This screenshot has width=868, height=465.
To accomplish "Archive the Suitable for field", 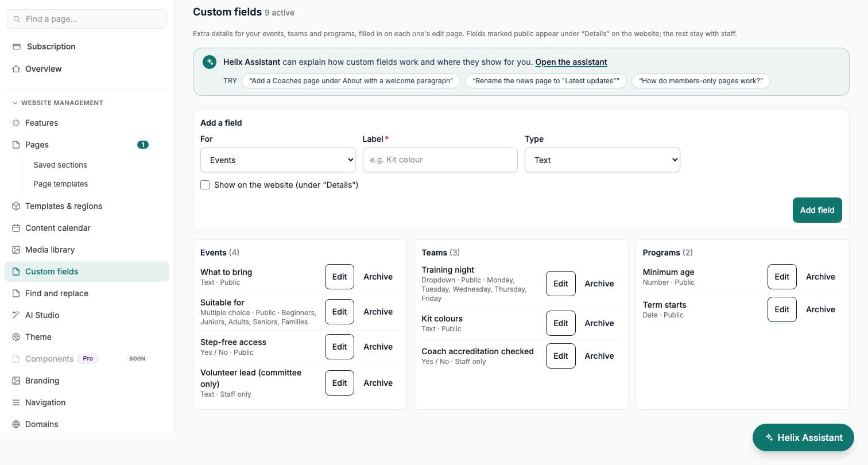I will click(x=378, y=312).
